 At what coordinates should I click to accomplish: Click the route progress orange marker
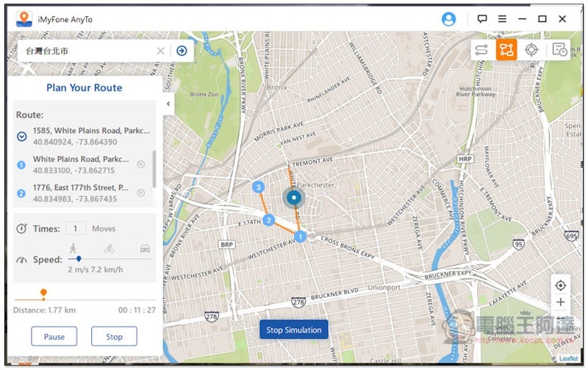click(x=43, y=293)
